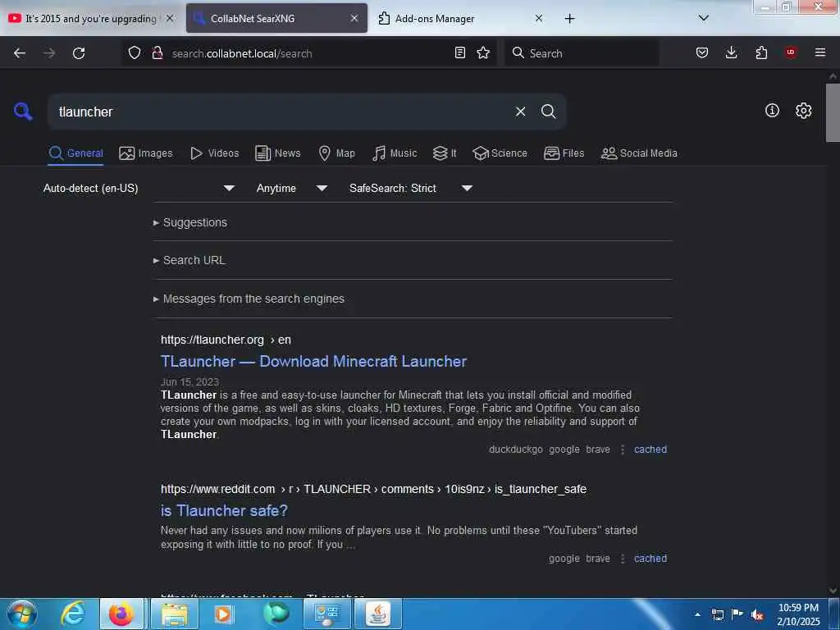This screenshot has width=840, height=630.
Task: Close the Add-ons Manager tab
Action: coord(539,18)
